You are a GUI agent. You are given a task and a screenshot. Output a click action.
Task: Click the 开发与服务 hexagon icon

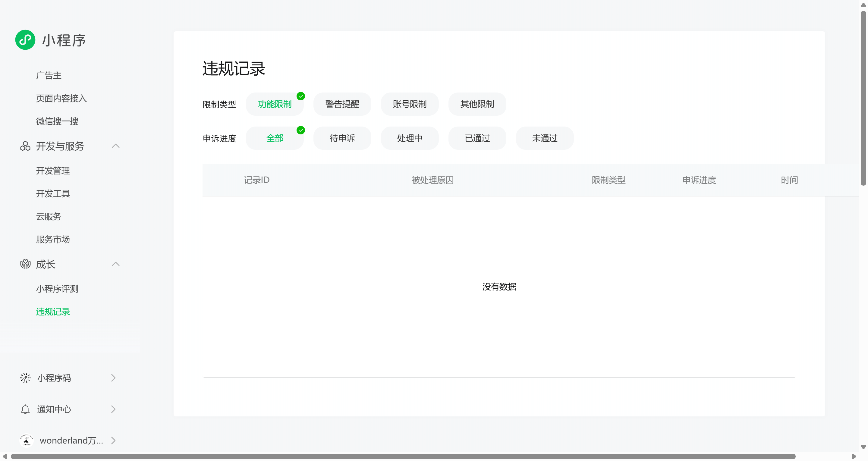coord(25,146)
